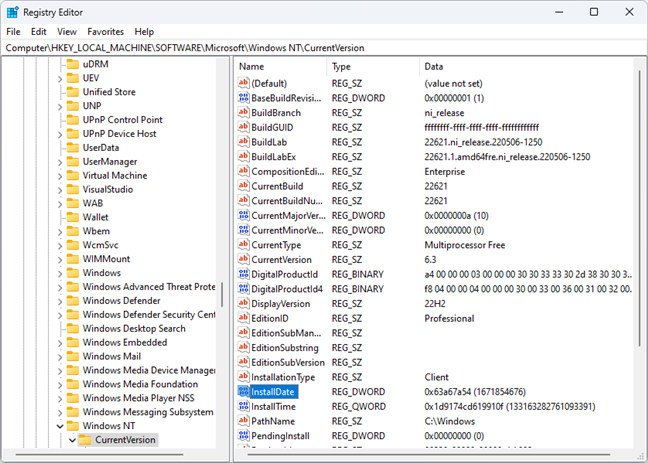This screenshot has width=648, height=463.
Task: Expand the Windows Embedded key
Action: point(60,343)
